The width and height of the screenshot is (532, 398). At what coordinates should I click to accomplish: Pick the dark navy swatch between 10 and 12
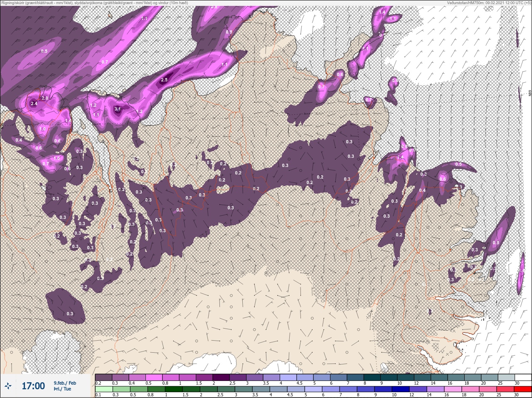401,389
